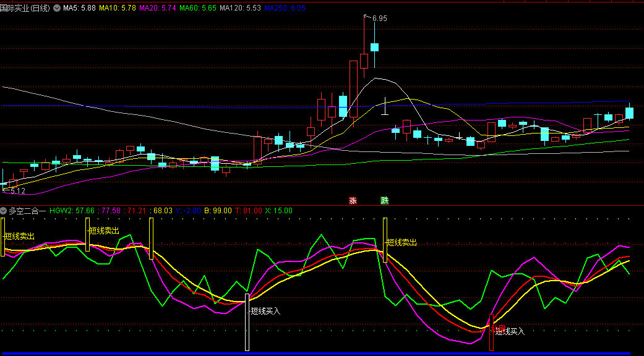Viewport: 644px width, 356px height.
Task: Click the green 跌 marker icon
Action: click(x=384, y=200)
